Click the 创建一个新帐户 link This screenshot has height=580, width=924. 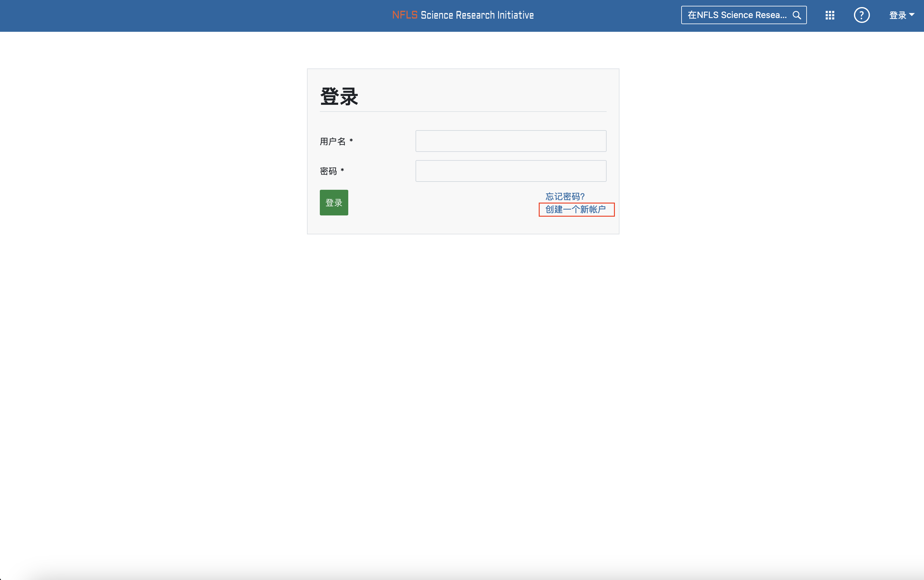click(575, 209)
